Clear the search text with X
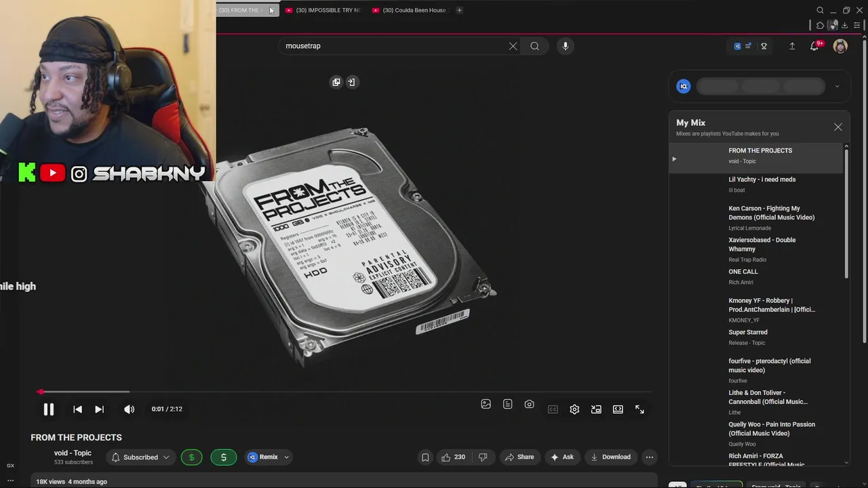This screenshot has width=868, height=488. [513, 46]
